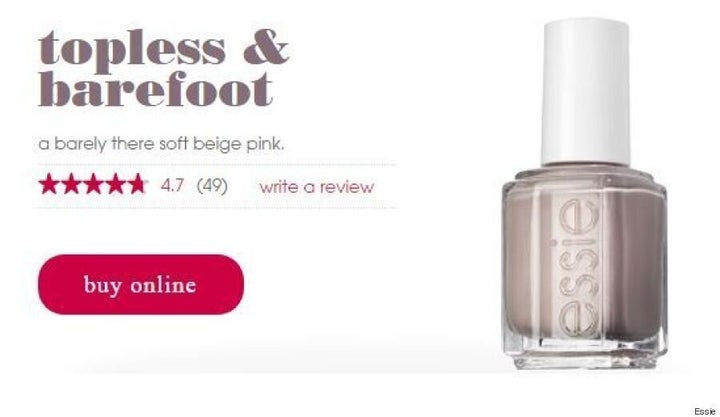The image size is (720, 417).
Task: Click the Essie photo credit caption
Action: coord(704,411)
